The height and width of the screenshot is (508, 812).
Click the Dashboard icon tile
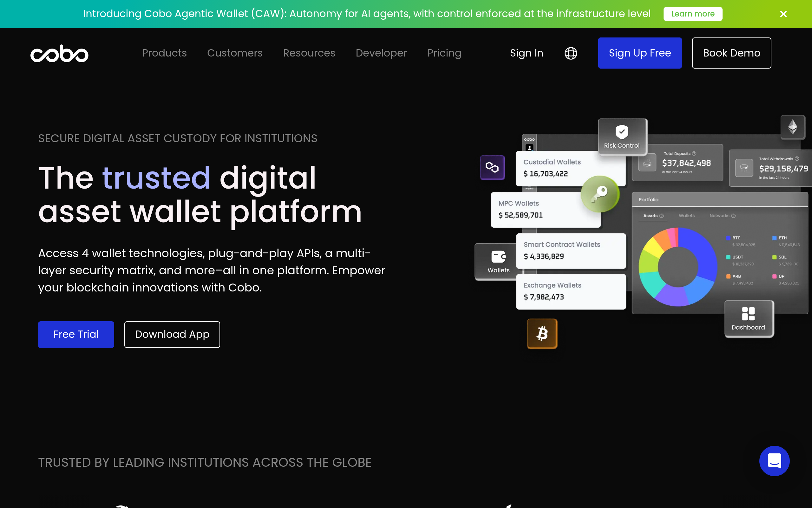pos(749,319)
